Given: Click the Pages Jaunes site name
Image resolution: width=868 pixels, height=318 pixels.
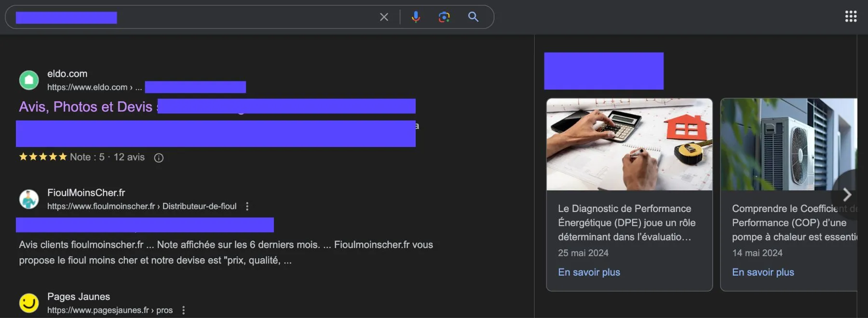Looking at the screenshot, I should point(79,297).
